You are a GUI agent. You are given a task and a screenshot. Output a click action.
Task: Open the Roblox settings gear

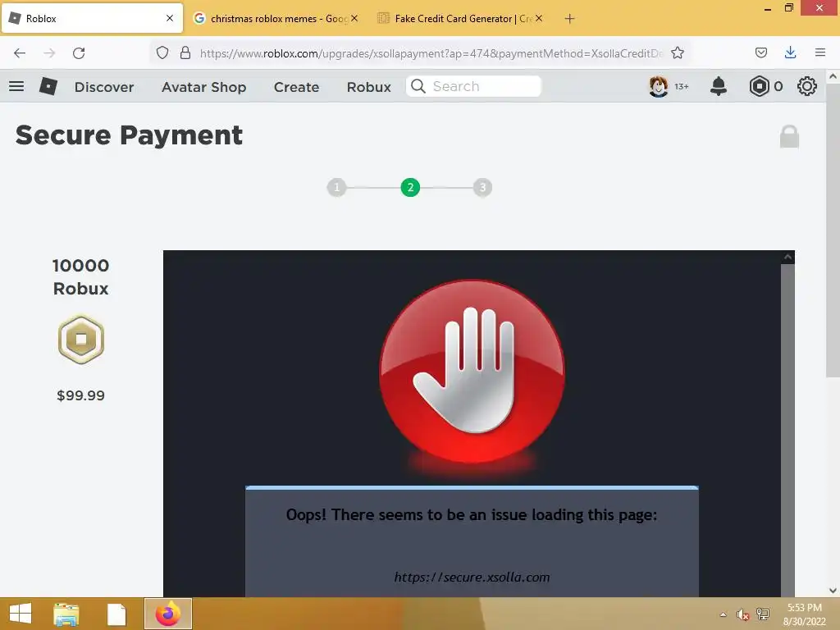(807, 86)
